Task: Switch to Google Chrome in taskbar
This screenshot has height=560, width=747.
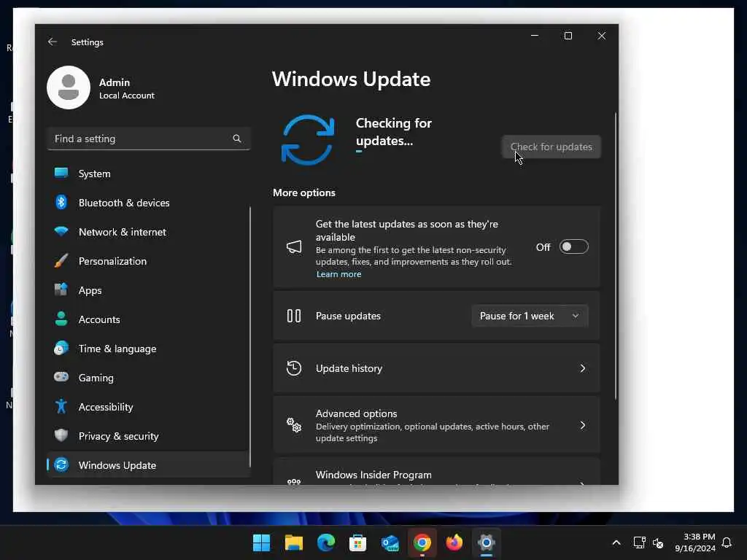Action: (x=422, y=542)
